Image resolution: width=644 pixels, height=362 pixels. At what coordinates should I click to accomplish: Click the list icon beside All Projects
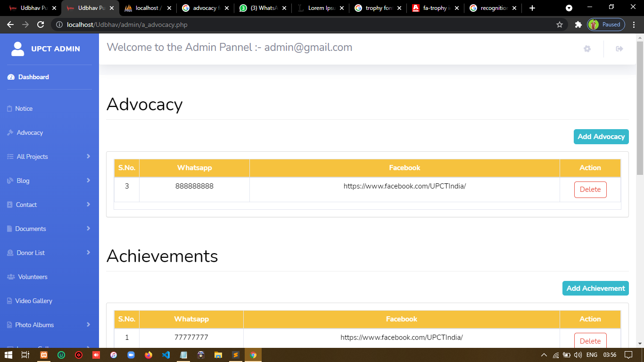[x=10, y=156]
